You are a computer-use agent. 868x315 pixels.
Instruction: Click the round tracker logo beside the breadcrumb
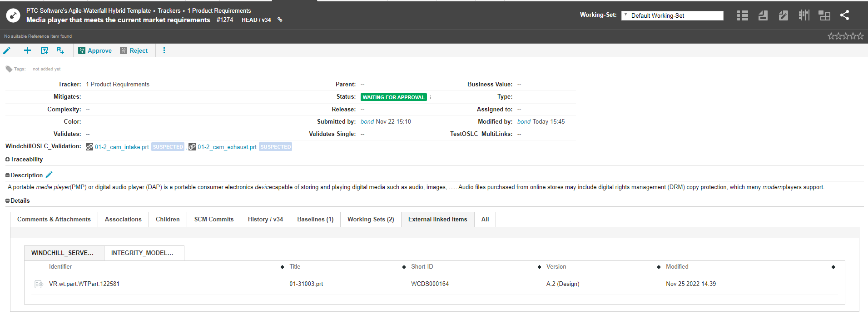click(x=13, y=15)
